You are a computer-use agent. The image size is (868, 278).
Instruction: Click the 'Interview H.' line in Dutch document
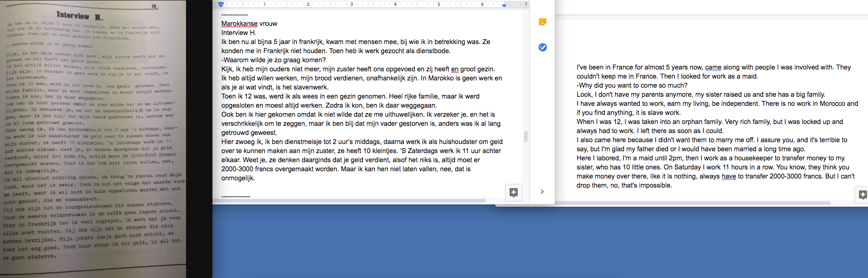(239, 33)
